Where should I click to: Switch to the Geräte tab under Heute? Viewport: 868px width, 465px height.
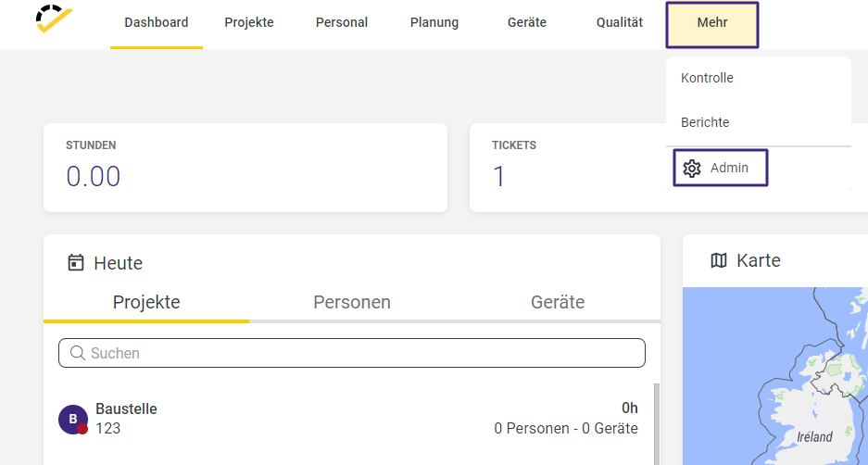558,302
